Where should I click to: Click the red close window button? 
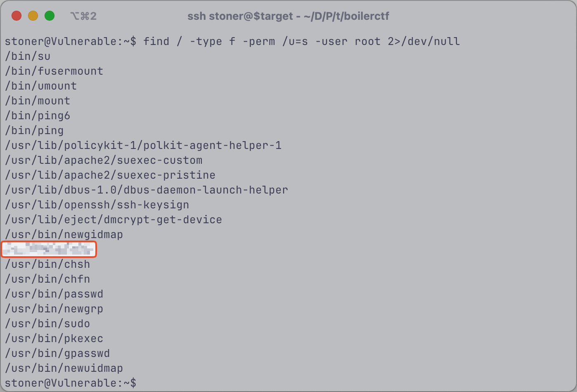coord(17,16)
